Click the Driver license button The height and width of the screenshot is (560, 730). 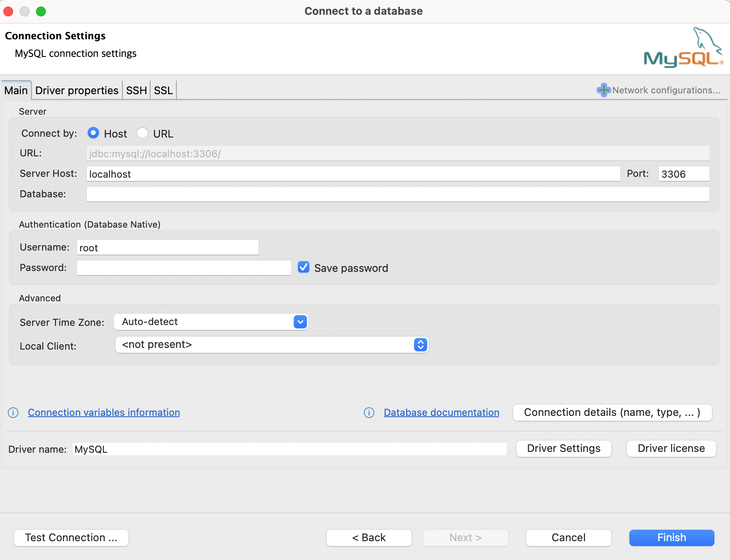click(x=671, y=449)
